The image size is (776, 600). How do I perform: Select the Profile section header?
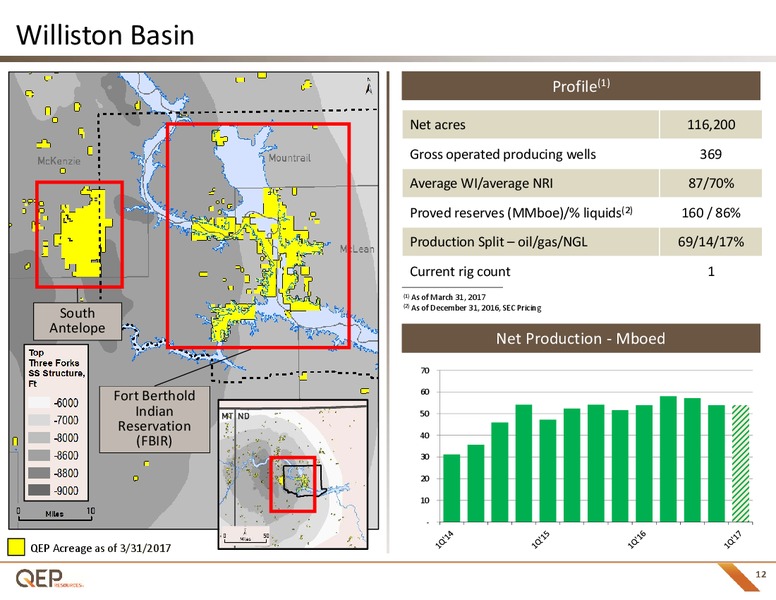tap(581, 86)
